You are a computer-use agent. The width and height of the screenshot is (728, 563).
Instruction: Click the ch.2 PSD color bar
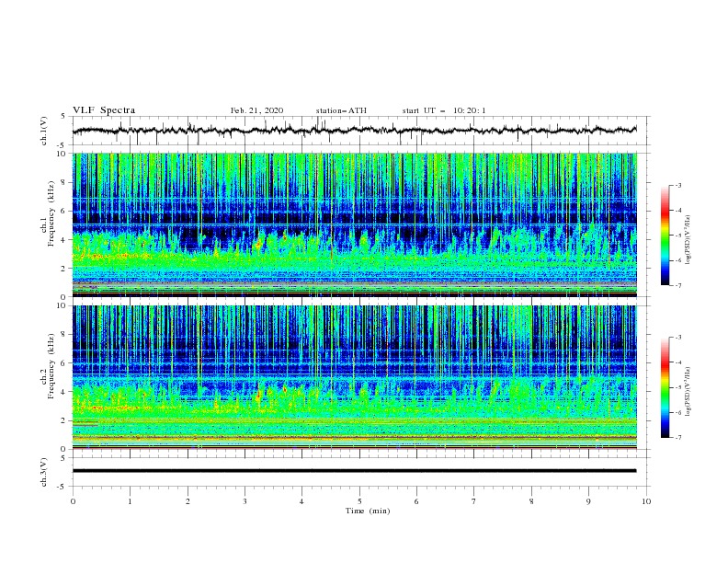665,387
